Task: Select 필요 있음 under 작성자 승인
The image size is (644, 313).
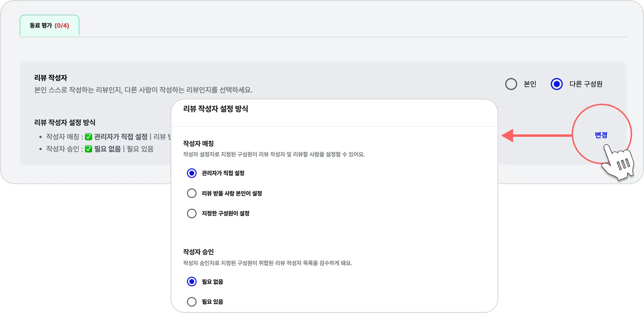Action: pyautogui.click(x=192, y=302)
